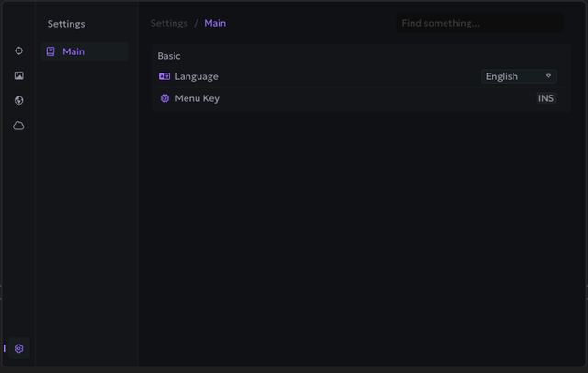588x373 pixels.
Task: Click the book icon beside Main
Action: point(51,51)
